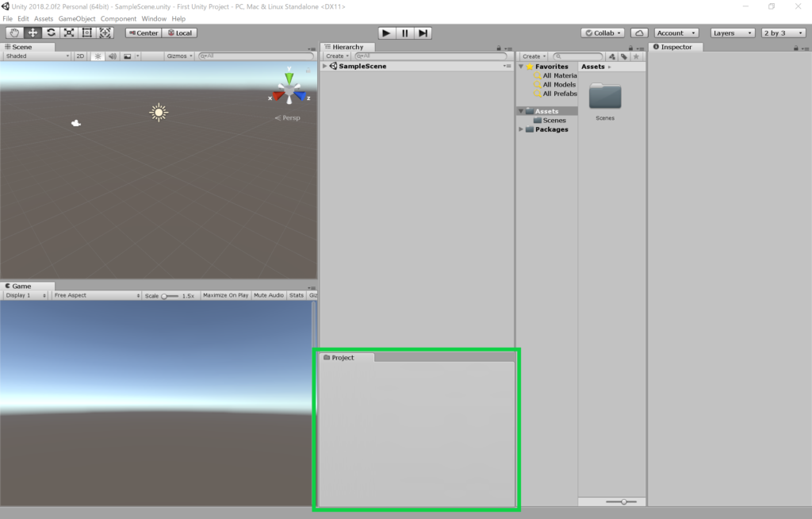
Task: Open the cloud Services icon
Action: click(x=639, y=33)
